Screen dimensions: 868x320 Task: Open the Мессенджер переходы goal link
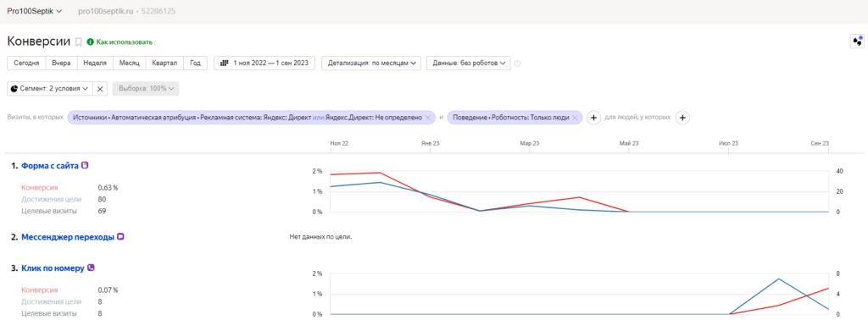(68, 237)
